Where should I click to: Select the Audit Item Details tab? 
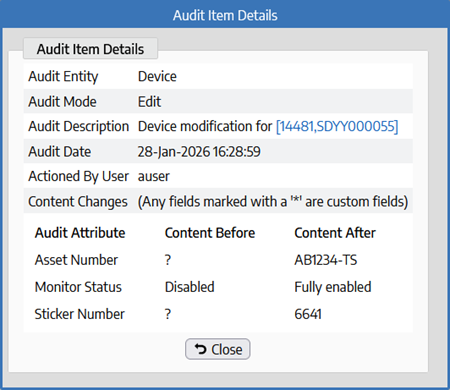[90, 49]
